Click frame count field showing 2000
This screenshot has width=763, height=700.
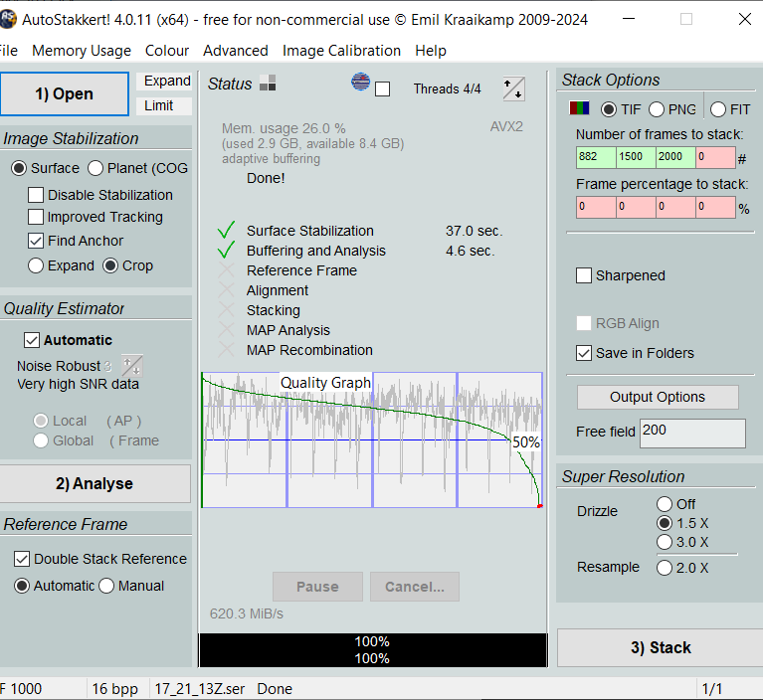click(675, 157)
